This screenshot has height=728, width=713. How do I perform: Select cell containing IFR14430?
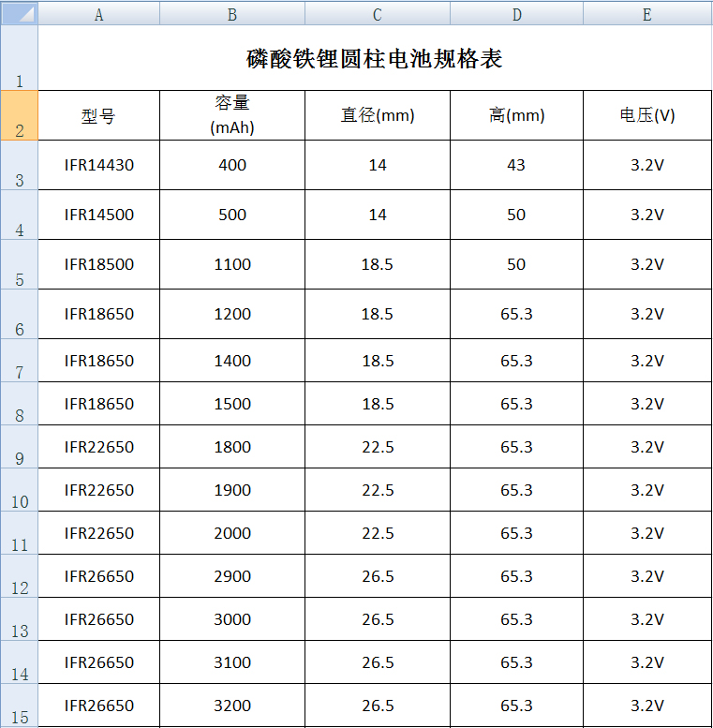99,165
